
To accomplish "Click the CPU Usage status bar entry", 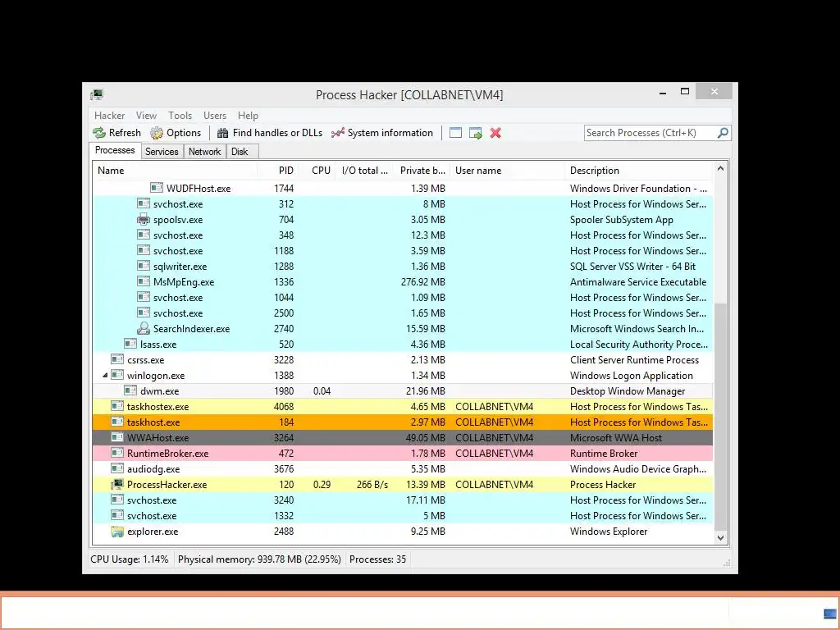I will (x=129, y=559).
